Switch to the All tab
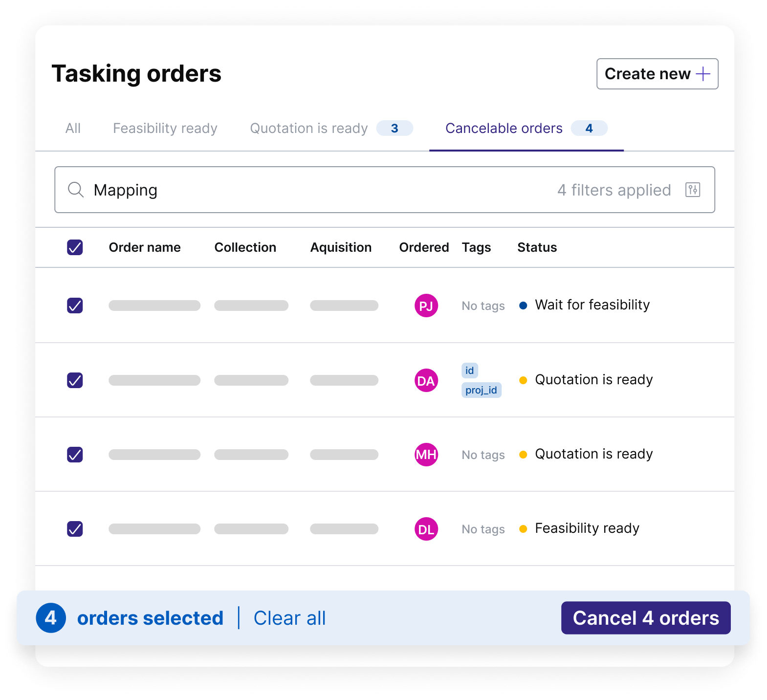This screenshot has width=767, height=700. pos(73,128)
